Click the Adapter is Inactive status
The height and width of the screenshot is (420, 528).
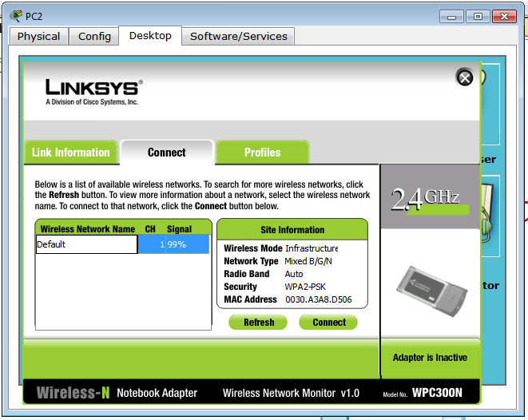(x=430, y=358)
